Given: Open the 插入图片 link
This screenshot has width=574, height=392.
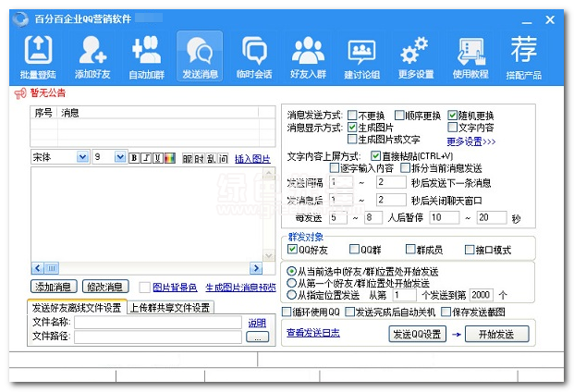Looking at the screenshot, I should (x=252, y=159).
